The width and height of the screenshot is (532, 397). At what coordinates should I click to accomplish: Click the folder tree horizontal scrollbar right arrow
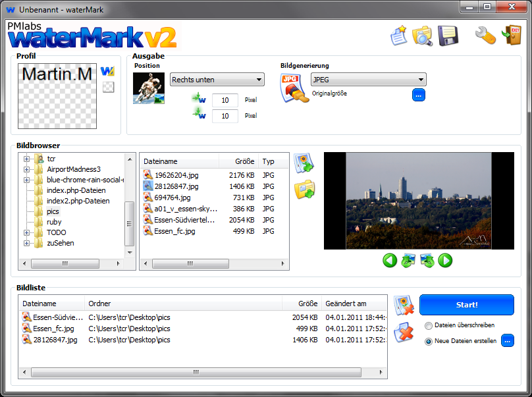[x=118, y=263]
